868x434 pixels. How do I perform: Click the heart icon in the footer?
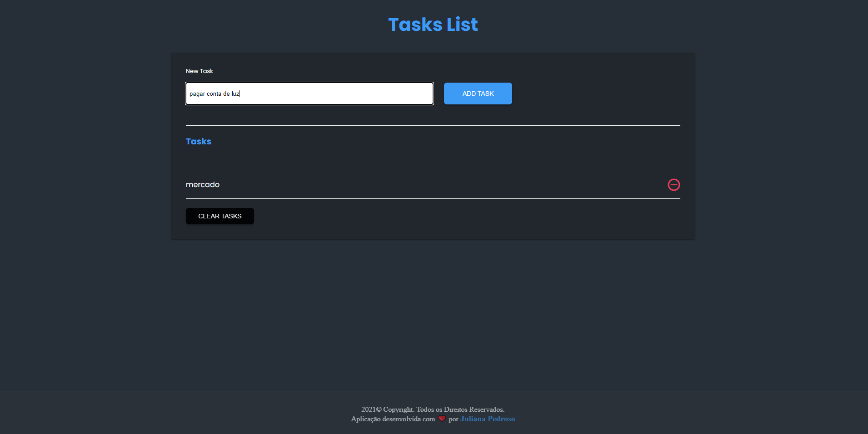point(442,419)
